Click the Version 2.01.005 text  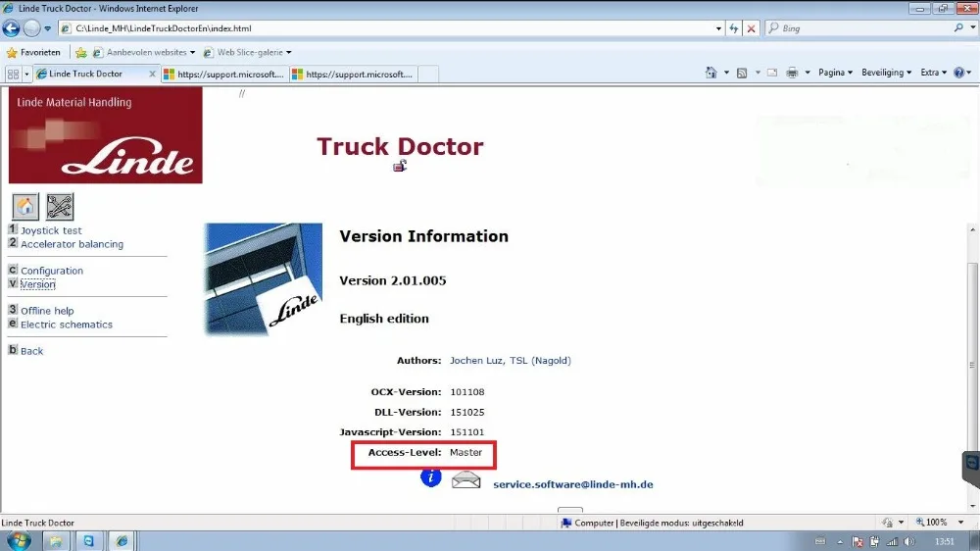(393, 280)
